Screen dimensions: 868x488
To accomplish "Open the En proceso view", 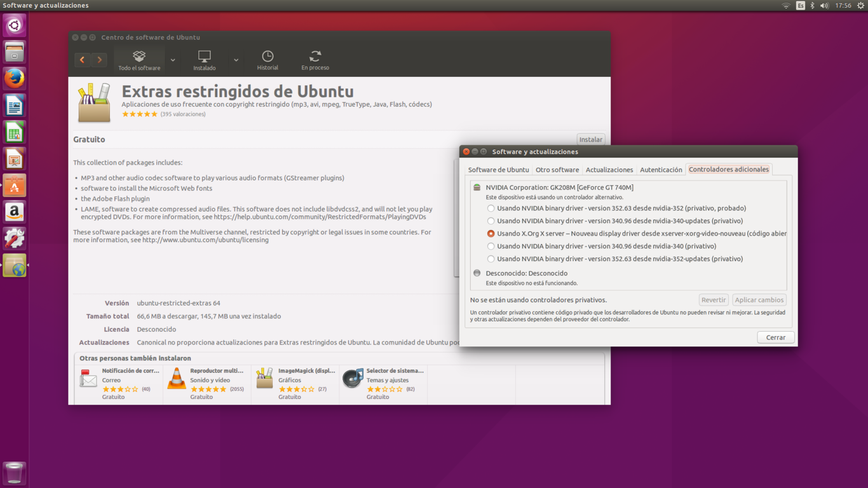I will point(315,60).
